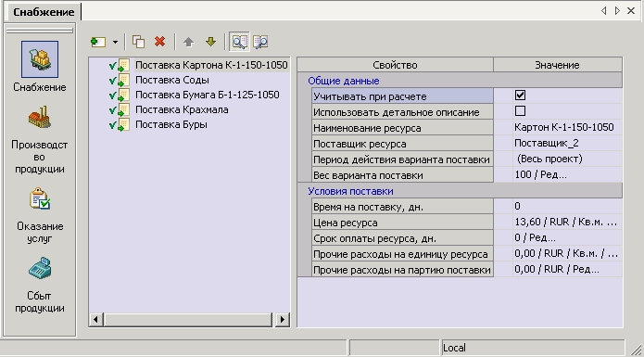Screen dimensions: 644x357
Task: Move selected supply up
Action: 188,42
